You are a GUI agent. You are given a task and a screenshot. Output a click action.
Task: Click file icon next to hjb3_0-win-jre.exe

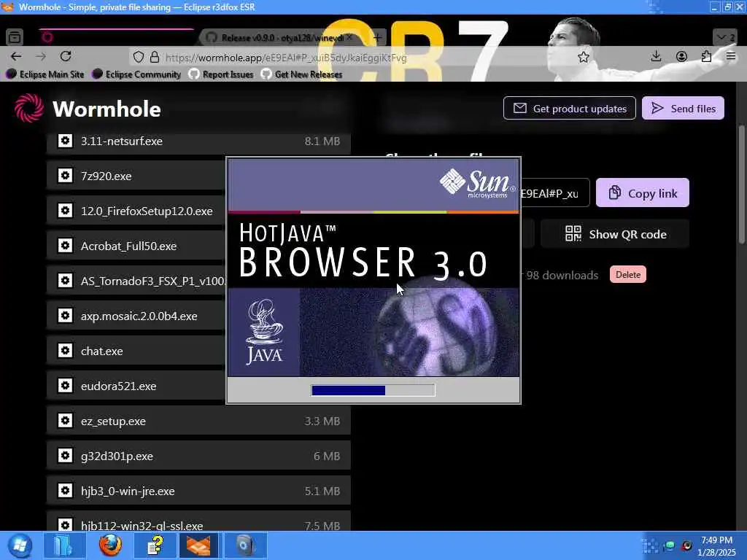pyautogui.click(x=65, y=491)
